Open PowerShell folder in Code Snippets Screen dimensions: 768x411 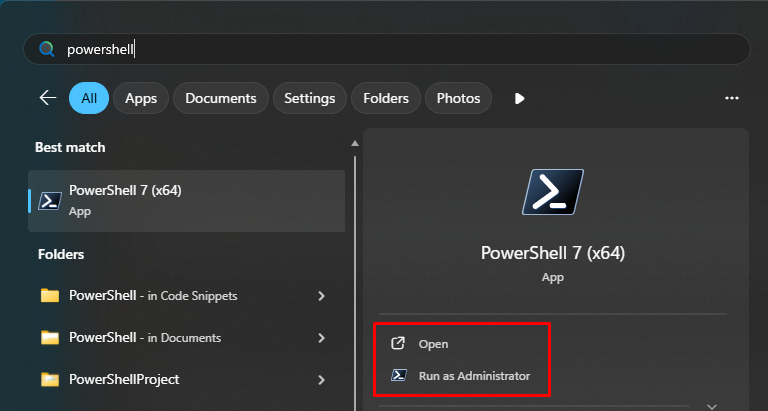(187, 295)
